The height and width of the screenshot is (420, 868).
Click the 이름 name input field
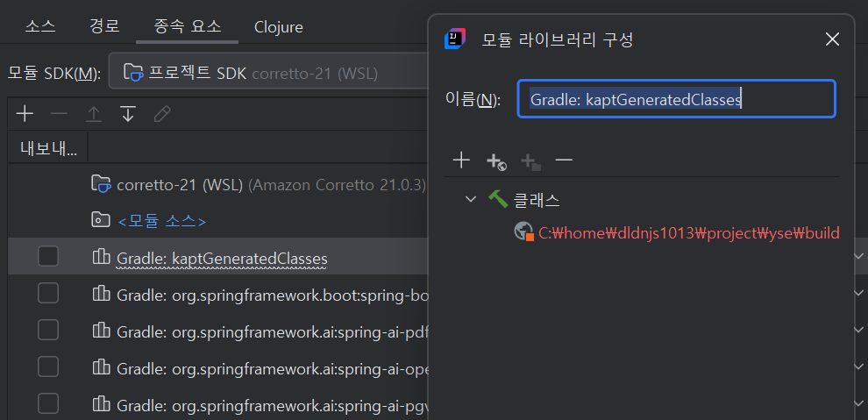tap(676, 99)
